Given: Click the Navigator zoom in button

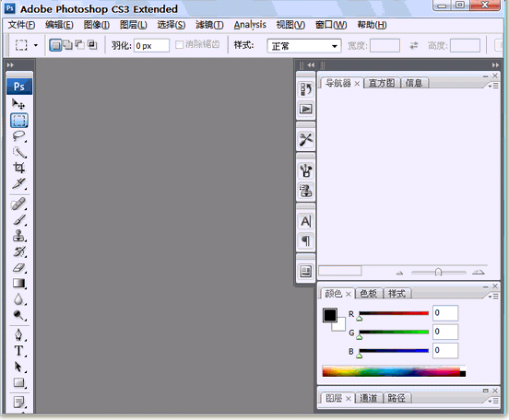Looking at the screenshot, I should coord(479,272).
